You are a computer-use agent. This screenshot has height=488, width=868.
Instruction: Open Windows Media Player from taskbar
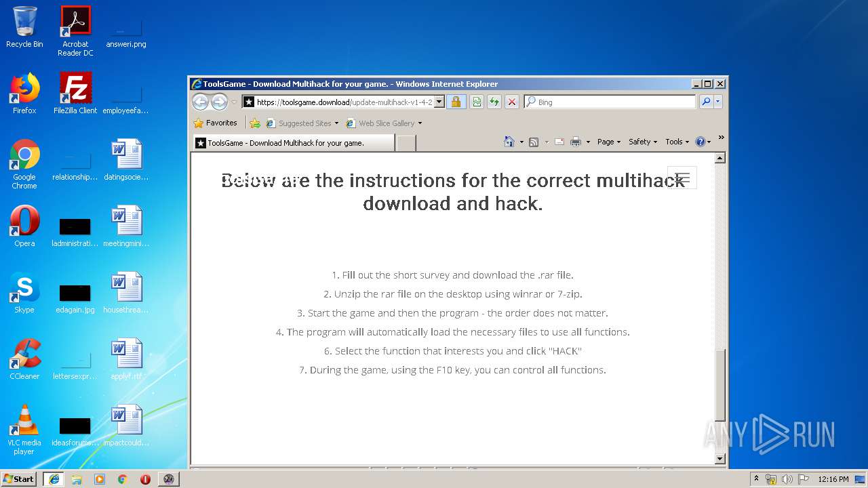click(100, 479)
